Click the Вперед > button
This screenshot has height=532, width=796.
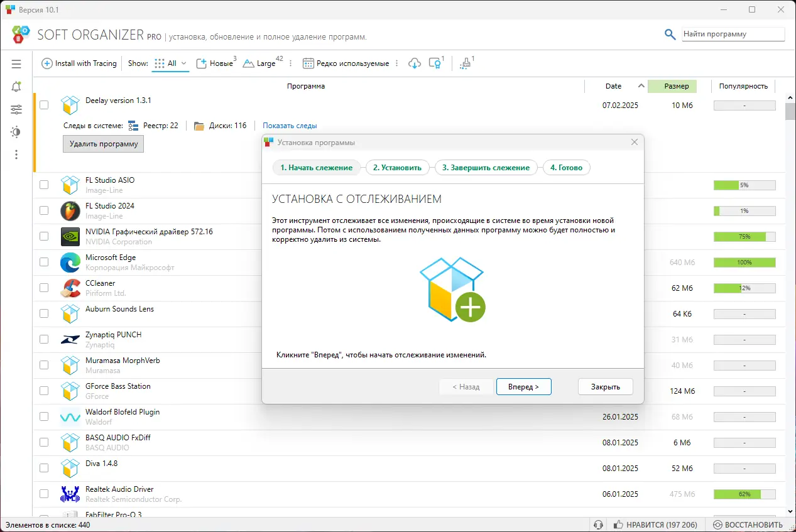[524, 387]
